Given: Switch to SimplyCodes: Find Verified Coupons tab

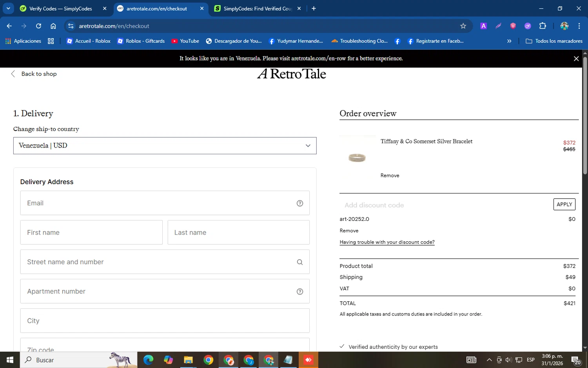Looking at the screenshot, I should (258, 9).
